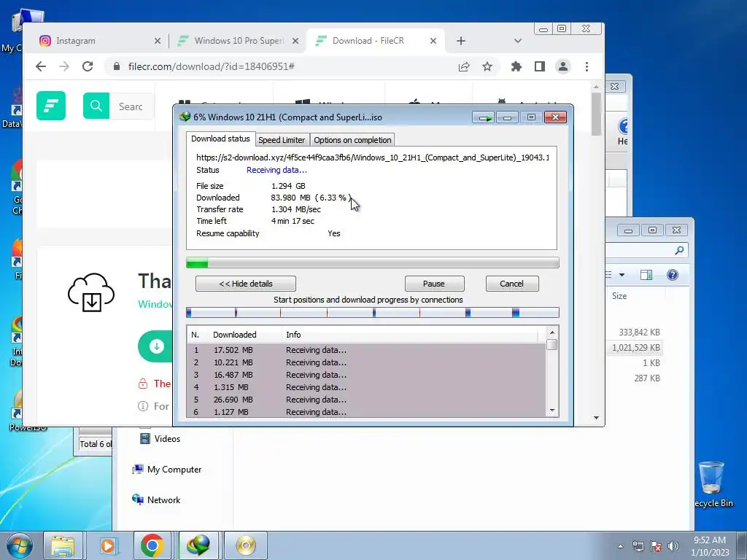The image size is (747, 560).
Task: Switch to the Windows 10 Pro Superlite tab
Action: (x=237, y=41)
